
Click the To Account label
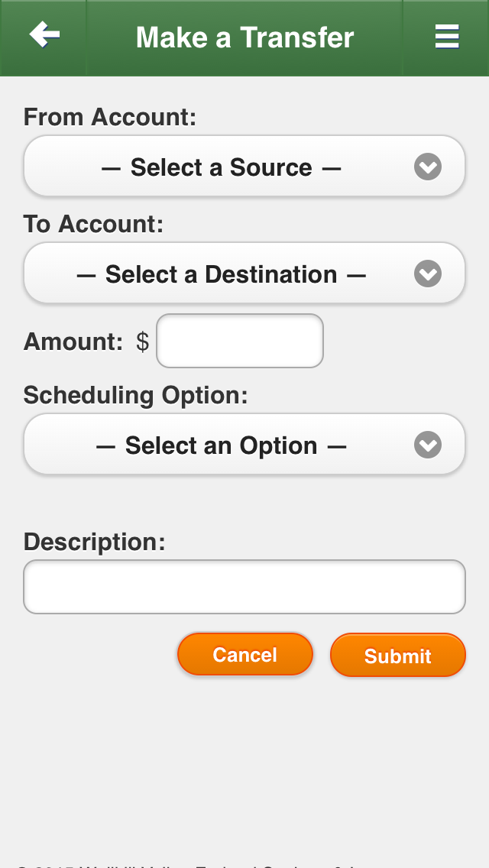94,224
